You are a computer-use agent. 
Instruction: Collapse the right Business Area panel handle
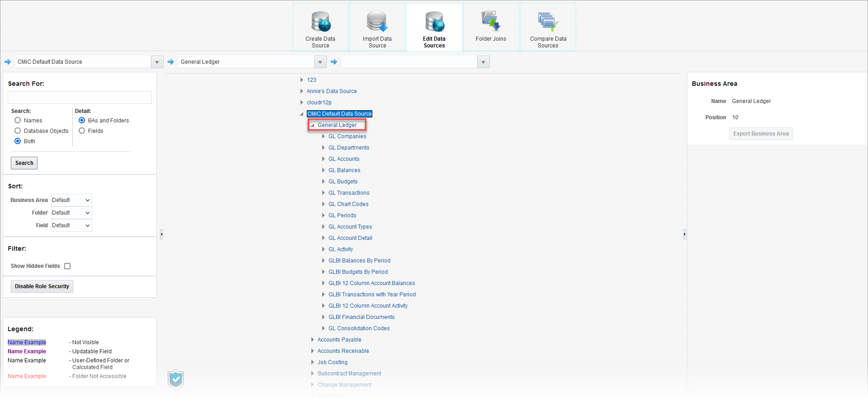tap(685, 234)
